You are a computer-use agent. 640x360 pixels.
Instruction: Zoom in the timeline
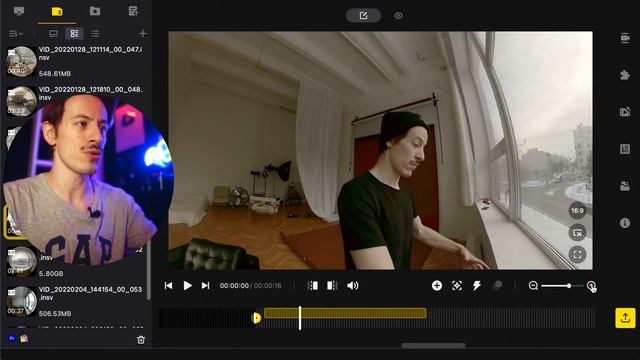point(591,286)
